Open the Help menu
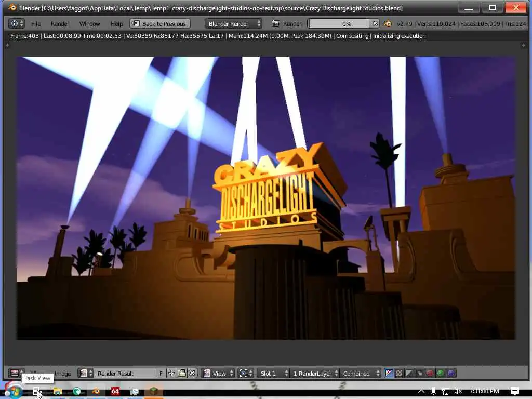 [x=116, y=24]
